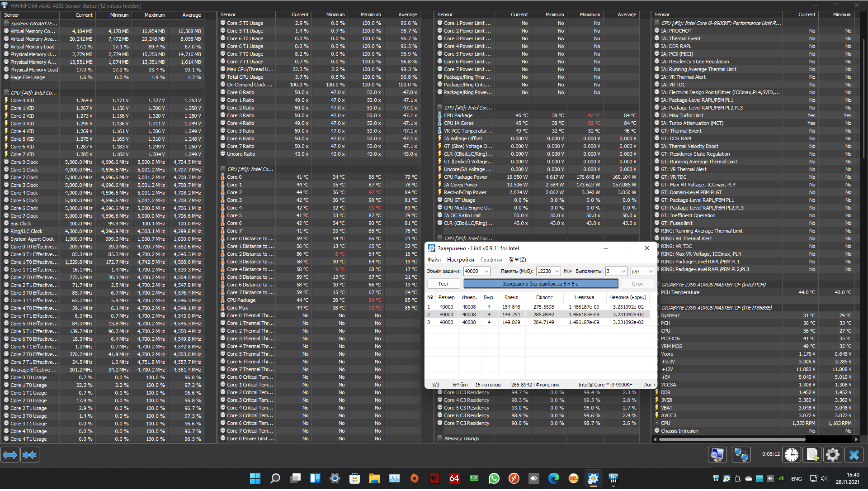Click the expand columns arrows icon

click(x=10, y=455)
